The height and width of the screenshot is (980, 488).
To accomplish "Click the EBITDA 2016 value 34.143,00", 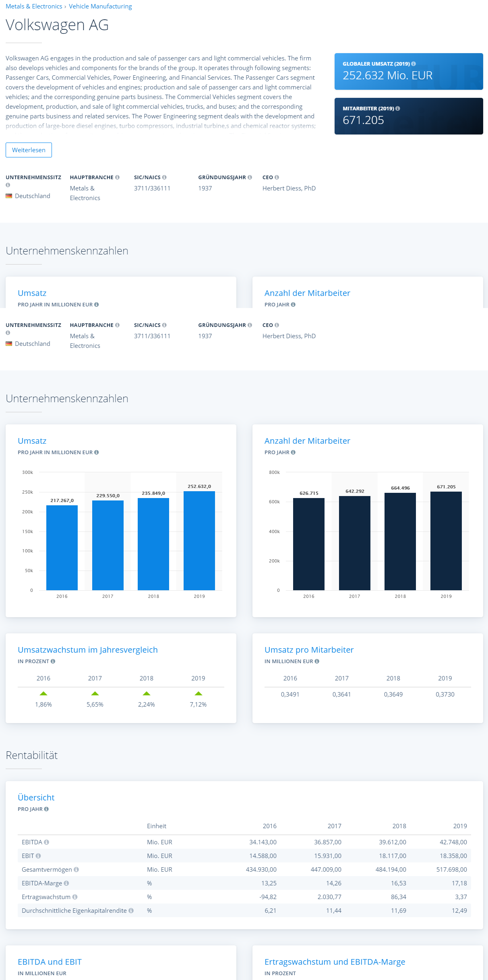I will point(263,842).
